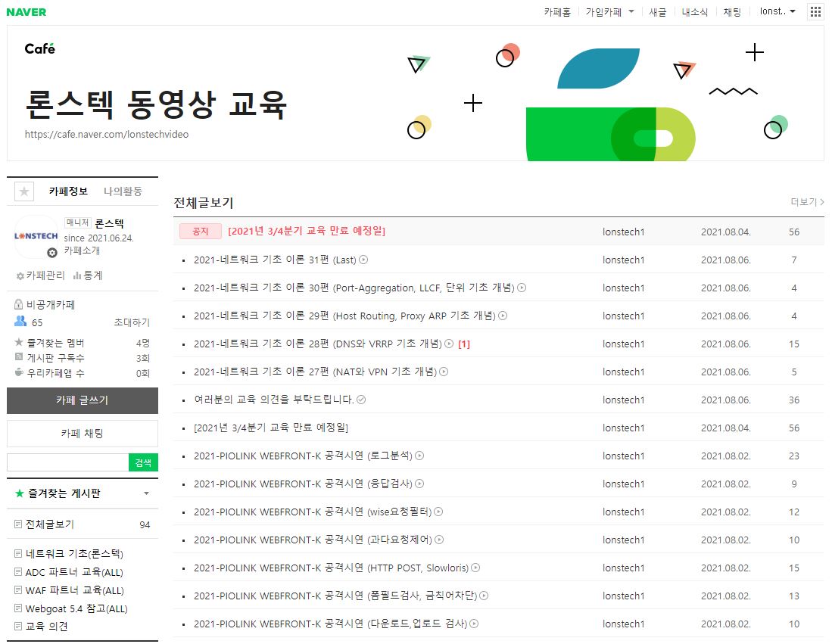The height and width of the screenshot is (644, 832).
Task: Collapse the 즐겨찾는 게시판 section arrow
Action: (x=146, y=493)
